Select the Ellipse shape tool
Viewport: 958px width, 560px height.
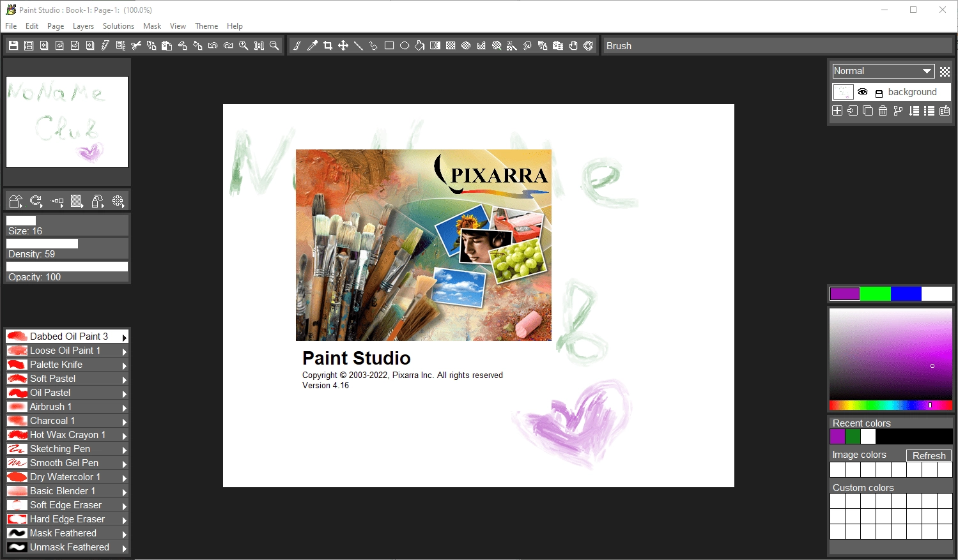(x=405, y=45)
